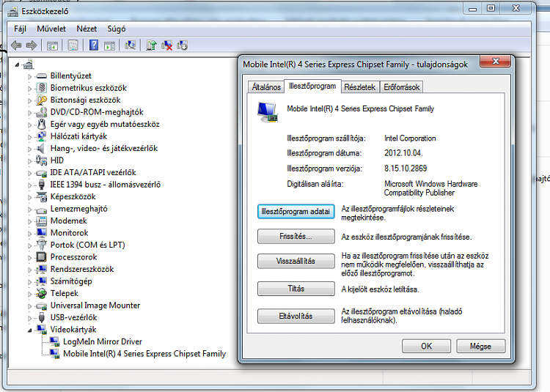Click the Intel Corporation provider text
Screen dimensions: 550x392
pyautogui.click(x=410, y=138)
